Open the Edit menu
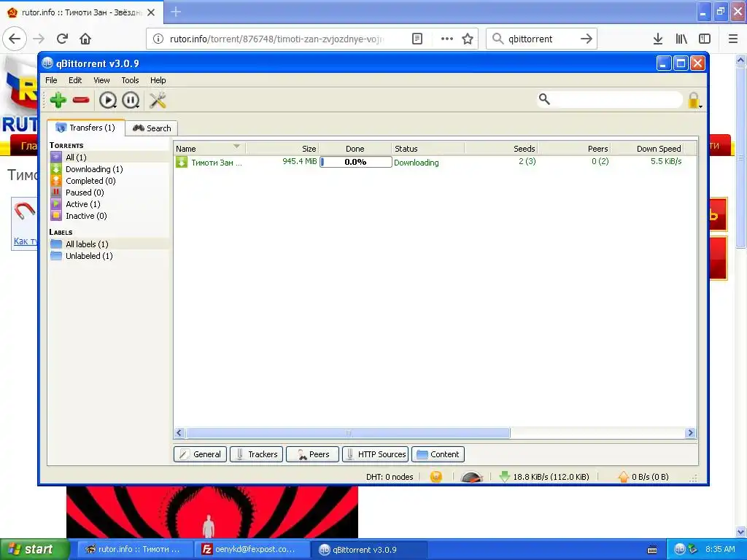 pyautogui.click(x=75, y=80)
